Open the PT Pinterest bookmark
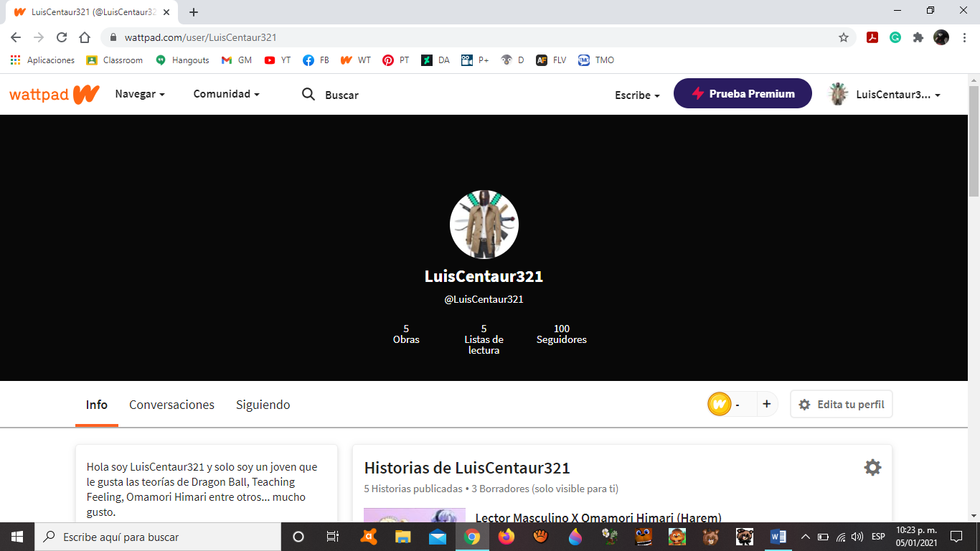This screenshot has height=551, width=980. tap(396, 60)
